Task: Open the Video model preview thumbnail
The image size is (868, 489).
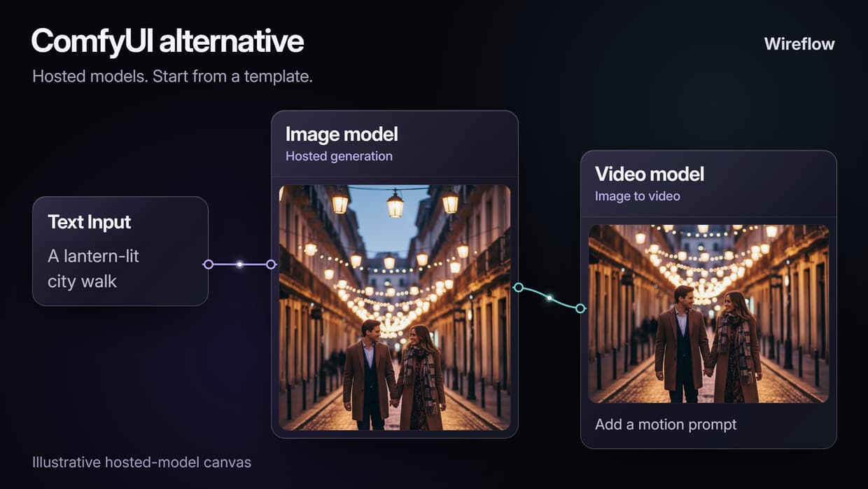Action: 708,314
